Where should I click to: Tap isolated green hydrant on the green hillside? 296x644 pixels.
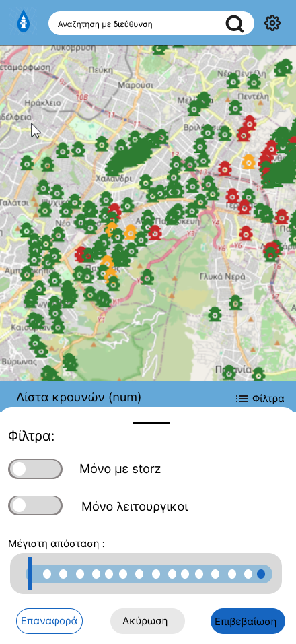(147, 278)
